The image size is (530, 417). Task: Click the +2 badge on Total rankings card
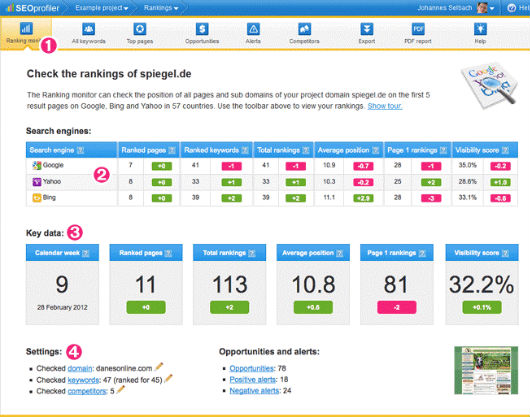coord(230,308)
